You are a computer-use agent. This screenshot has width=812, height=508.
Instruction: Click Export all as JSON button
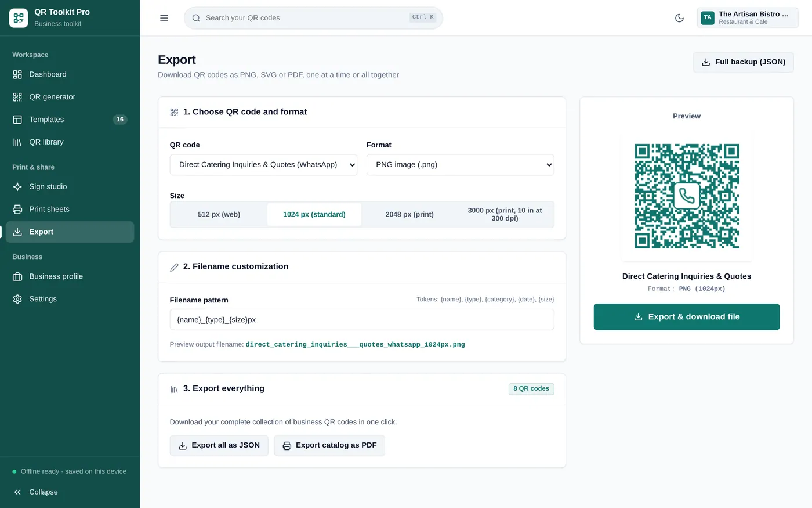(x=219, y=446)
